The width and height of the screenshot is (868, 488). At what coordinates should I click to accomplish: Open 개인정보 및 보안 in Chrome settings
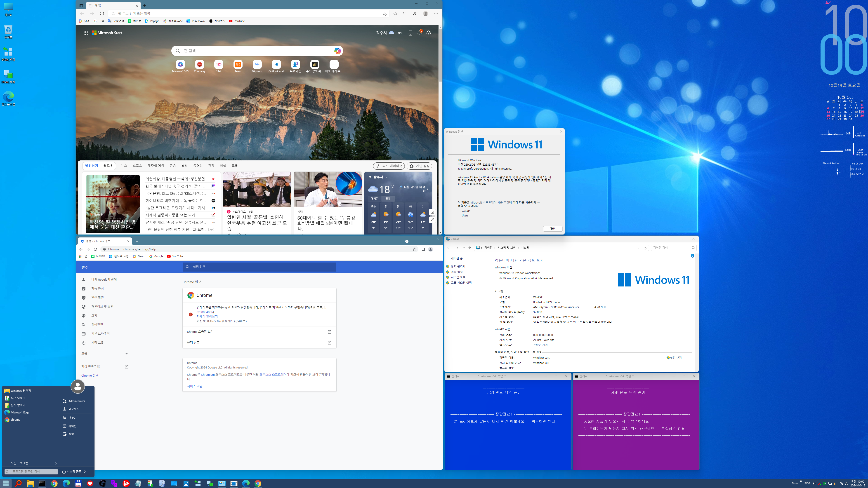[x=102, y=307]
